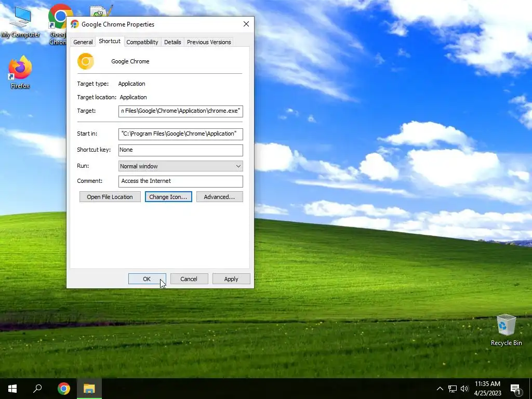Click the Apply button
This screenshot has height=399, width=532.
click(231, 279)
